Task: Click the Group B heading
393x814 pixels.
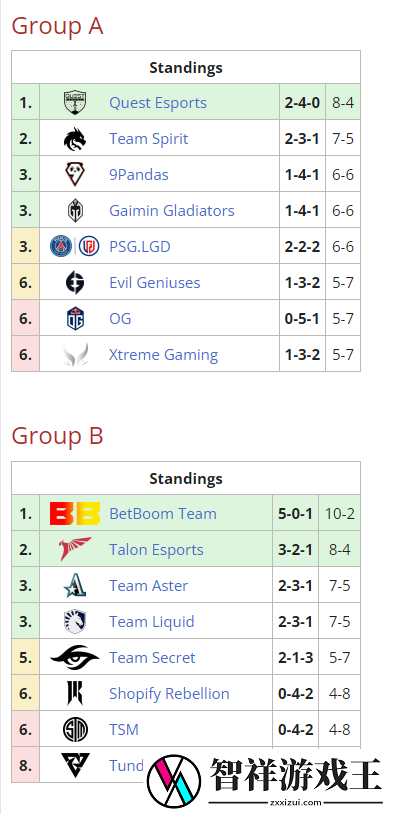Action: (58, 436)
